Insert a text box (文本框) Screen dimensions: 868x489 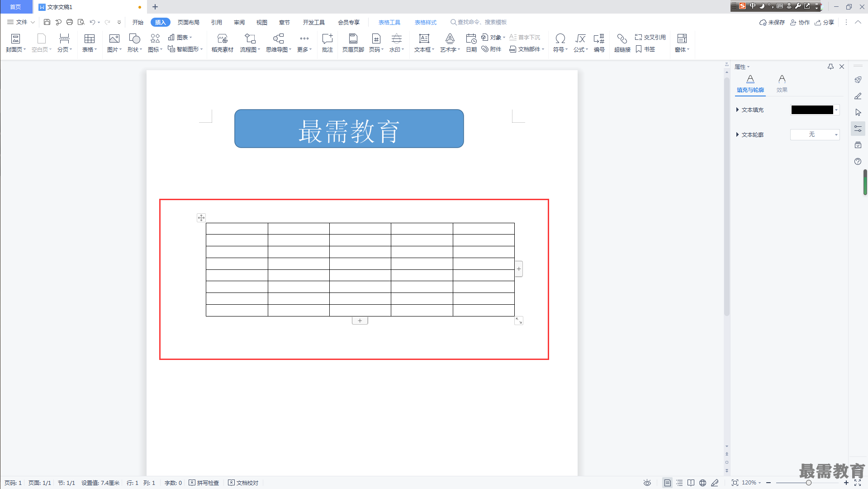[x=424, y=43]
